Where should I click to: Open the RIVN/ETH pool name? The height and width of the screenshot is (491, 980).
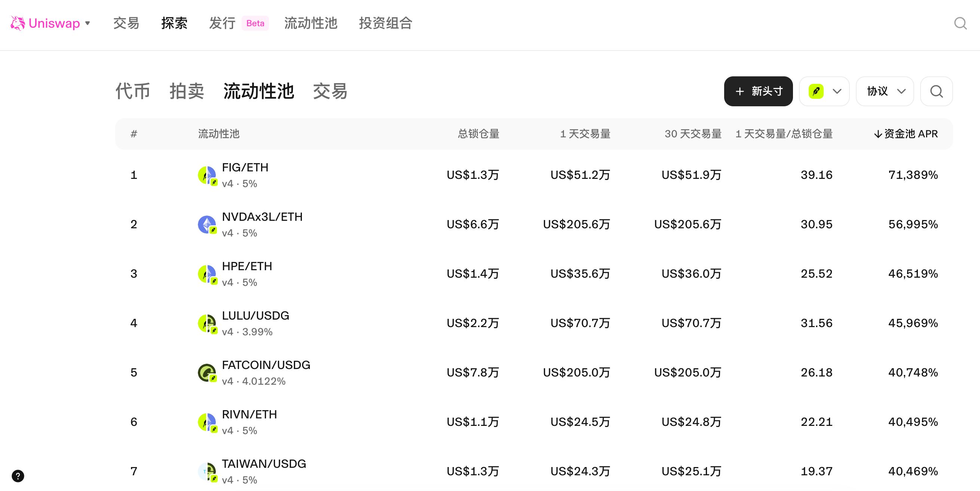pyautogui.click(x=249, y=415)
